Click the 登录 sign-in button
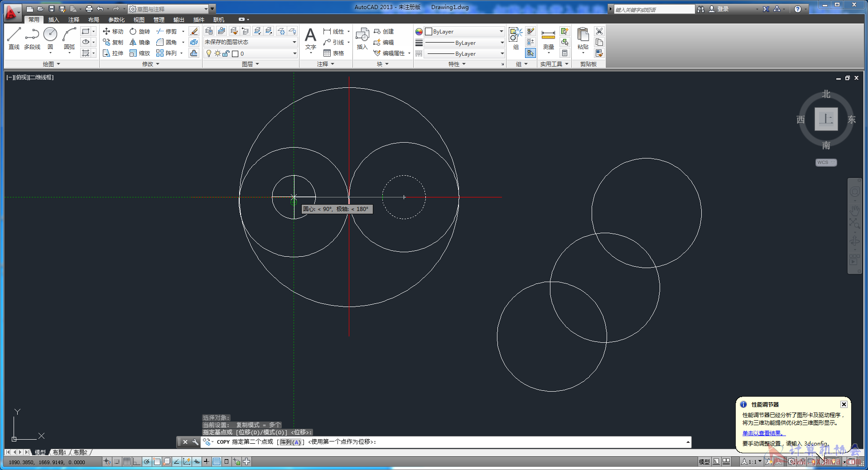 719,9
